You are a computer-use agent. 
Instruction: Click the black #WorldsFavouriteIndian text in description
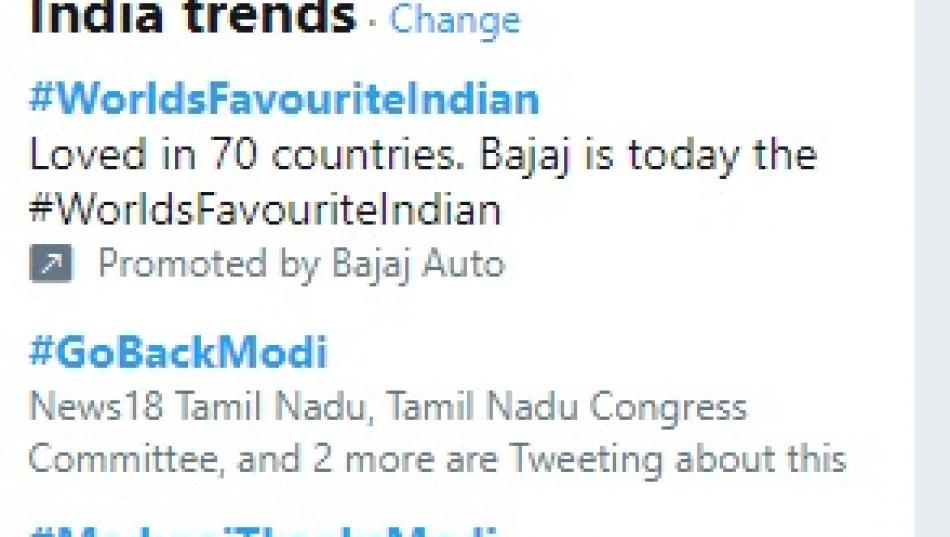264,210
